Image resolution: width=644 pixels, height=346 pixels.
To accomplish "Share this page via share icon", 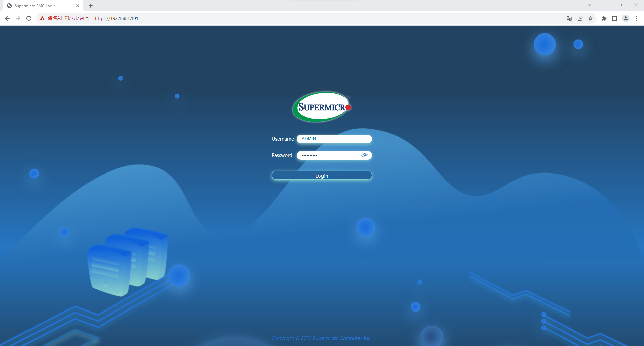I will (580, 18).
